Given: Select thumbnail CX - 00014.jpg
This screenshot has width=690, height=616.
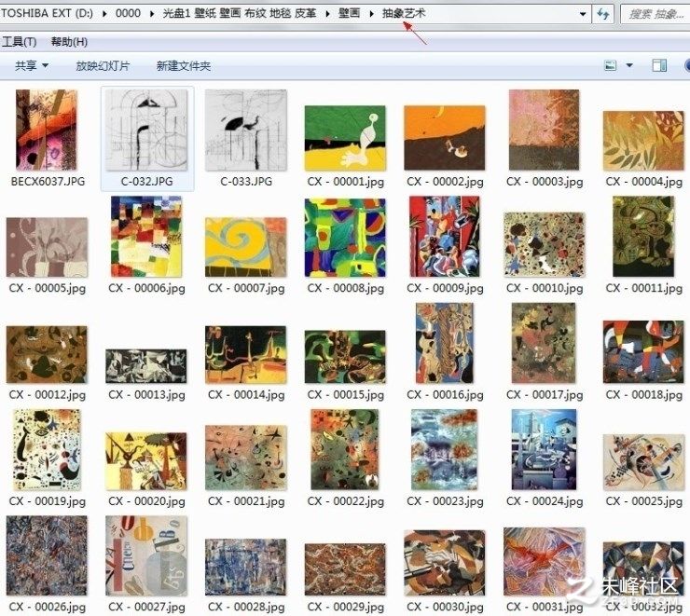Looking at the screenshot, I should (x=246, y=355).
